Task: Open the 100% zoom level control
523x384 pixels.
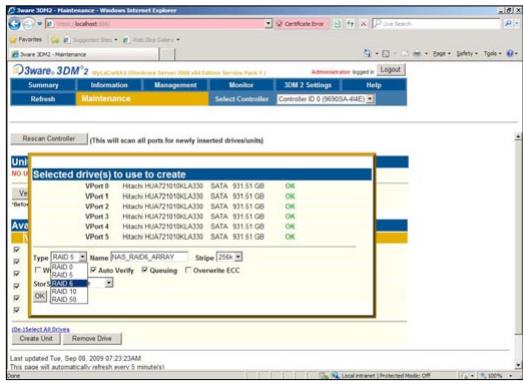Action: click(496, 376)
